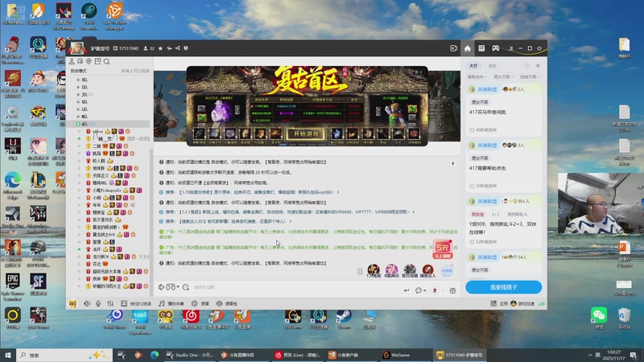This screenshot has height=362, width=644.
Task: Show hidden tray icons chevron
Action: pyautogui.click(x=590, y=355)
